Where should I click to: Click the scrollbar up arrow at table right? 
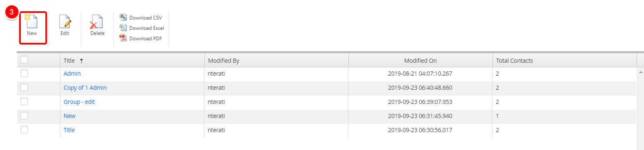[640, 72]
